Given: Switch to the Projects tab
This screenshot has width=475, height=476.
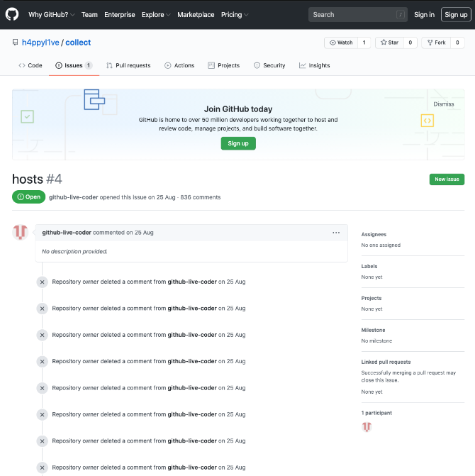Looking at the screenshot, I should (224, 65).
